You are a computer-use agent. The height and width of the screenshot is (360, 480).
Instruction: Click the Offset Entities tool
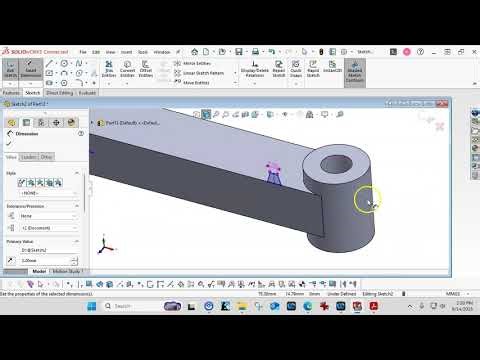146,69
